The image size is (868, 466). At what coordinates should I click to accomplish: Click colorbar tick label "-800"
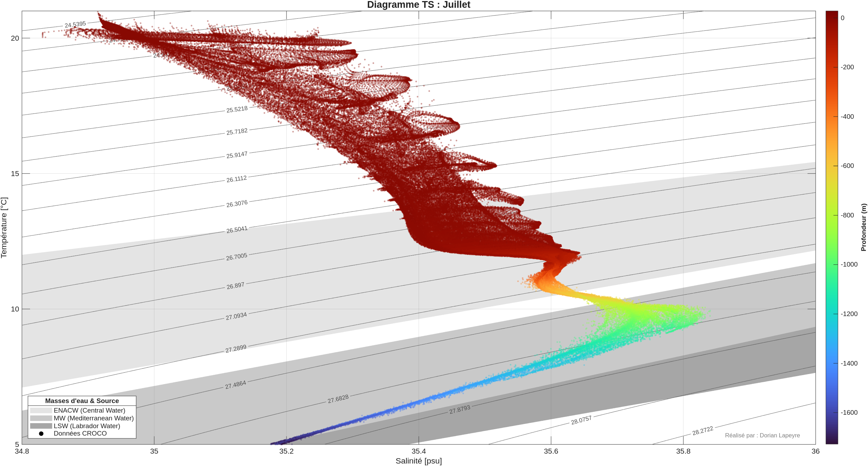(x=847, y=215)
